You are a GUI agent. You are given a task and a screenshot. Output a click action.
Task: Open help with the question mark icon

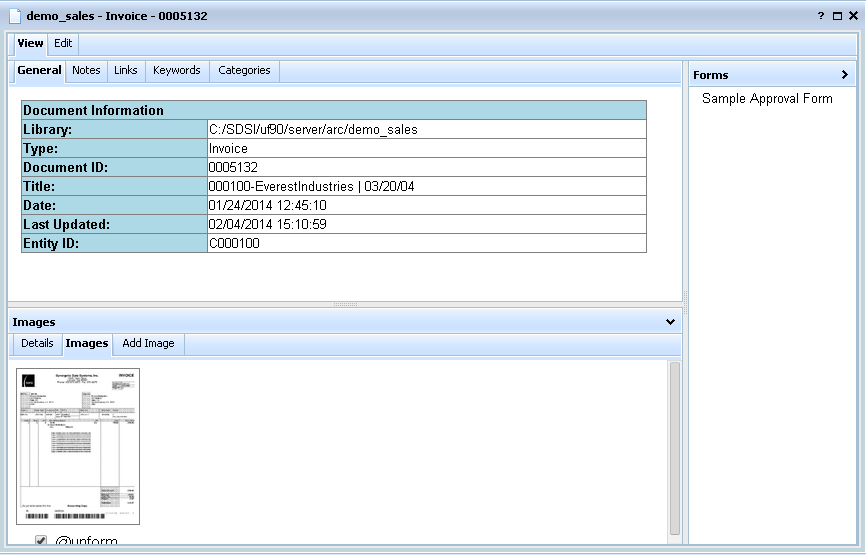pos(821,16)
